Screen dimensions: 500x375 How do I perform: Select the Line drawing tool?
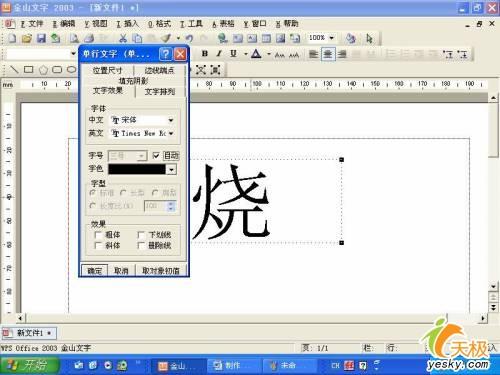click(14, 69)
